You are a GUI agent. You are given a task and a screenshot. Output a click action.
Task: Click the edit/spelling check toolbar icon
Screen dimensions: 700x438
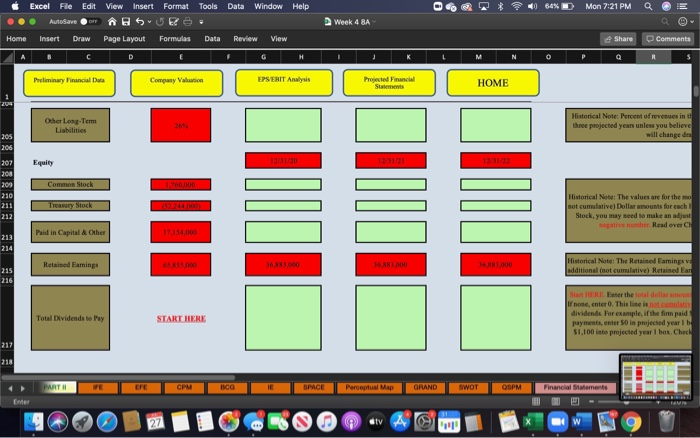coord(174,21)
